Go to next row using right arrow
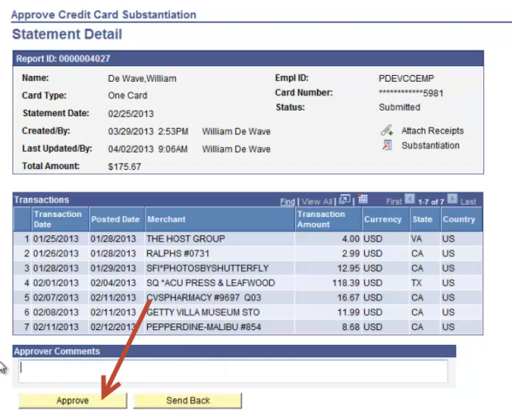This screenshot has width=512, height=420. (453, 201)
